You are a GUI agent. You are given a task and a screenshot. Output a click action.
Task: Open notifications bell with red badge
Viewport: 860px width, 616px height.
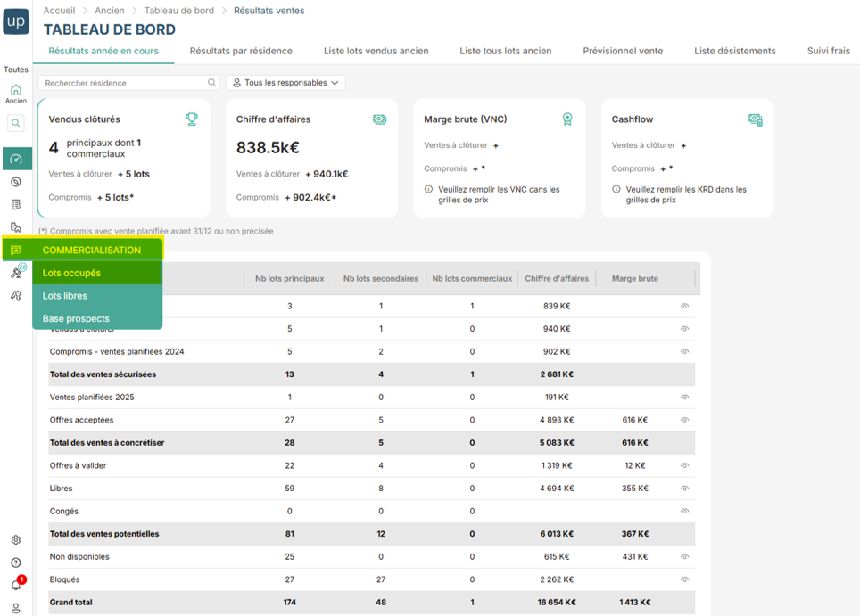16,585
